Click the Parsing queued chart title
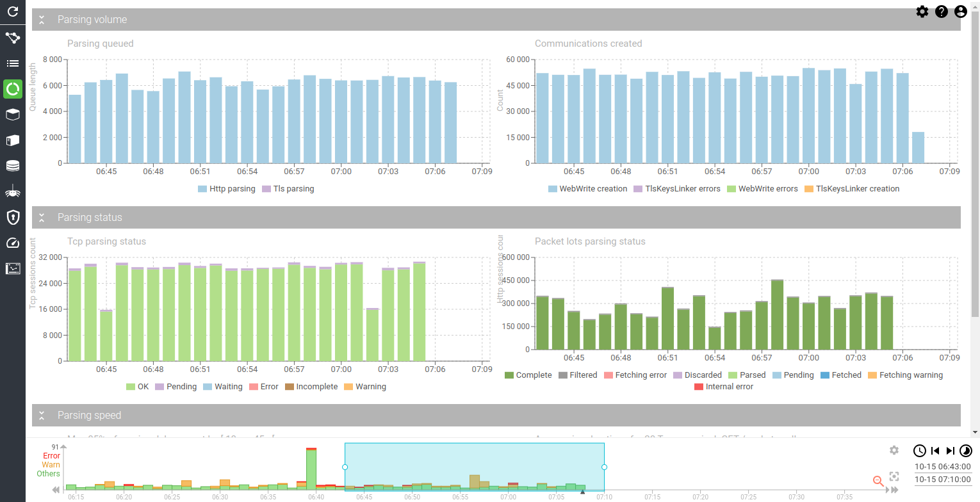The width and height of the screenshot is (980, 502). pyautogui.click(x=101, y=44)
